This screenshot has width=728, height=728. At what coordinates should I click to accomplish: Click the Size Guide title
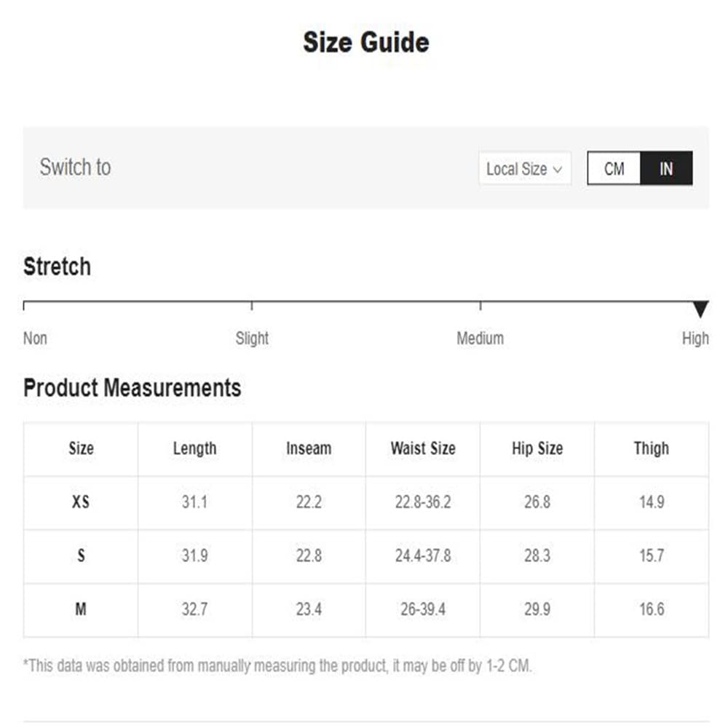(x=366, y=43)
